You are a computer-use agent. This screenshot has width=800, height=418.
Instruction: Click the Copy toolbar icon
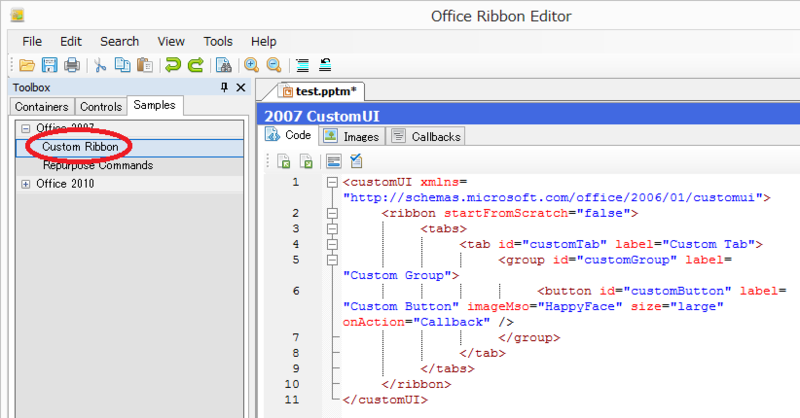(122, 65)
